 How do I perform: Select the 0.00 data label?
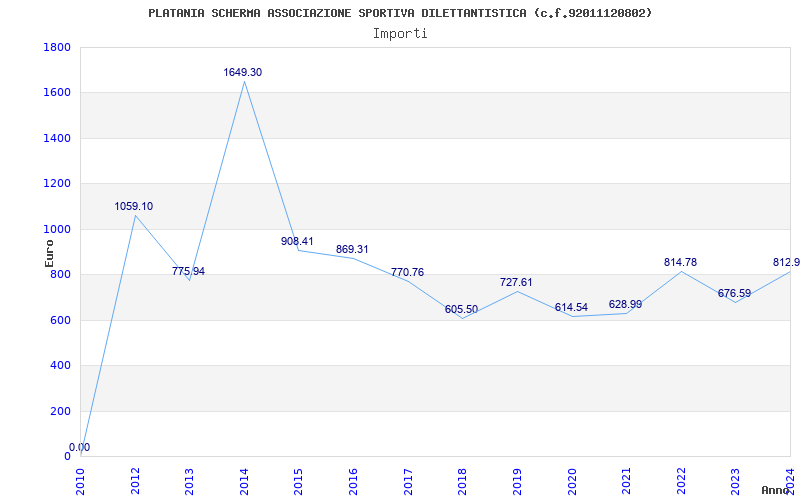[80, 447]
